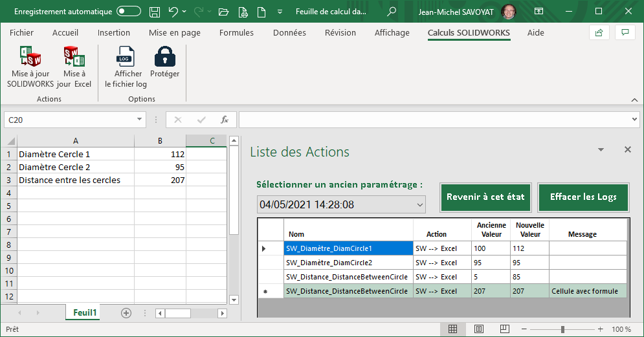Open the Formules ribbon tab

236,33
